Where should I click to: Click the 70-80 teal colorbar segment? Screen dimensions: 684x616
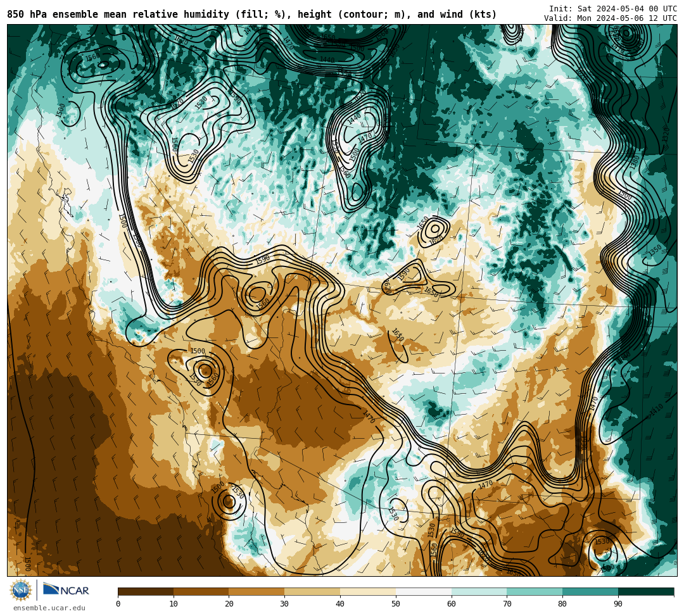[x=535, y=591]
